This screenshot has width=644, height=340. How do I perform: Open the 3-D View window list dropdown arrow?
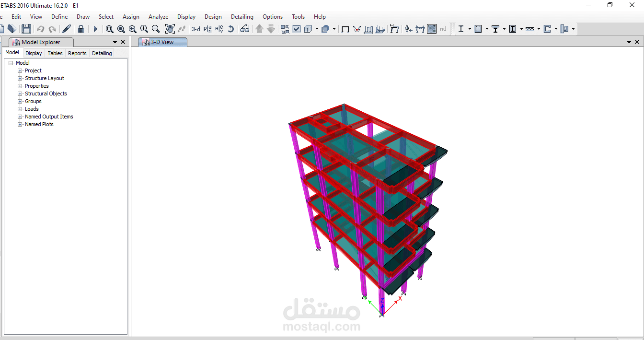click(x=629, y=42)
